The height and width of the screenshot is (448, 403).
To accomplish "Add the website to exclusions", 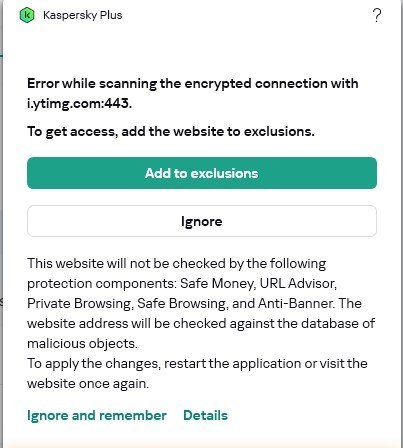I will point(202,173).
